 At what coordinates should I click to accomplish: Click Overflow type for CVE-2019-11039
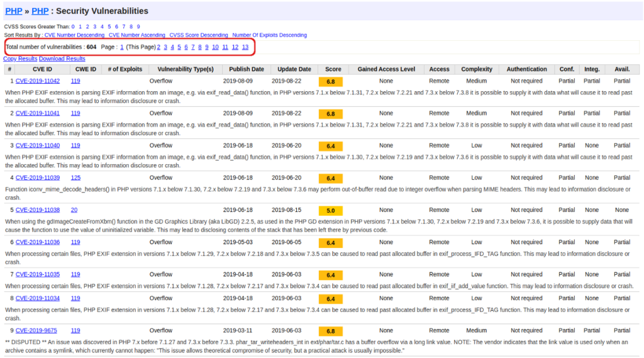pos(161,177)
